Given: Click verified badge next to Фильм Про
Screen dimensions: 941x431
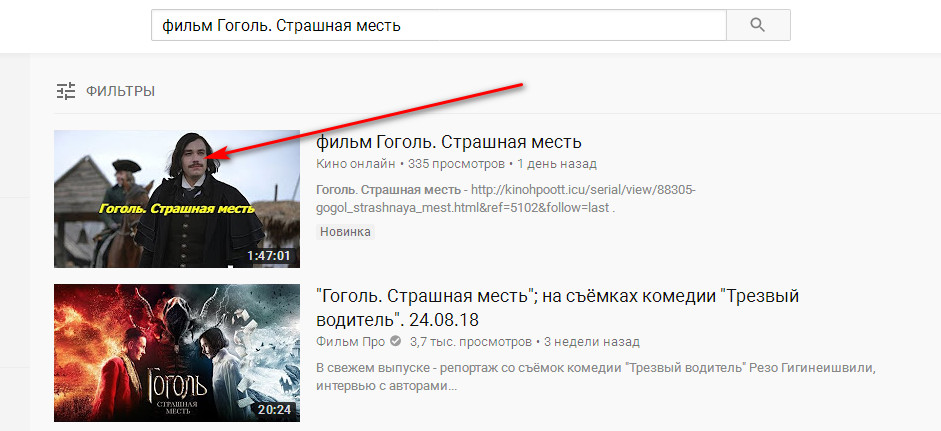Looking at the screenshot, I should 395,342.
